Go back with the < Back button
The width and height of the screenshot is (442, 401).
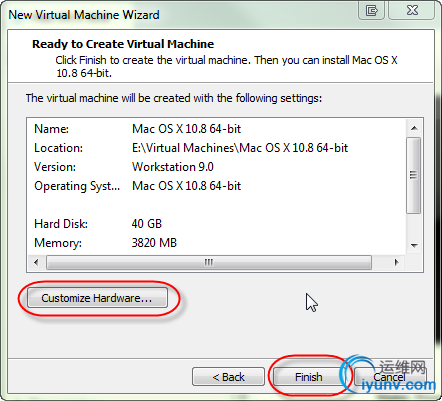click(x=228, y=377)
